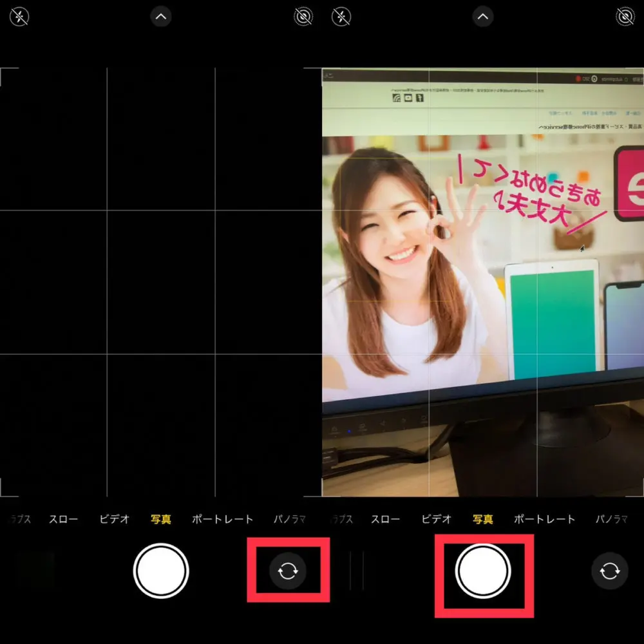
Task: Expand camera options chevron in left screen
Action: click(161, 16)
